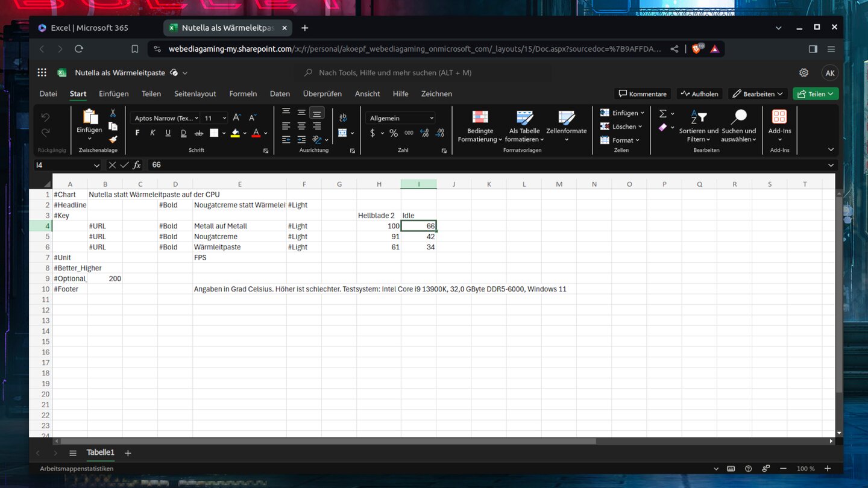The image size is (868, 488).
Task: Open the Allgemein number format dropdown
Action: [x=400, y=118]
